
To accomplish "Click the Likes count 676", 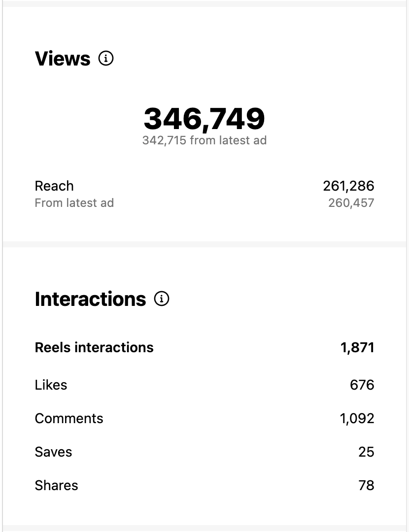I will (x=362, y=385).
